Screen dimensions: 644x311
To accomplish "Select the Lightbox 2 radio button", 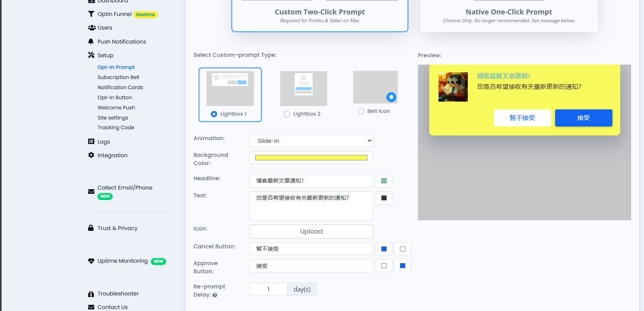I will [x=287, y=114].
